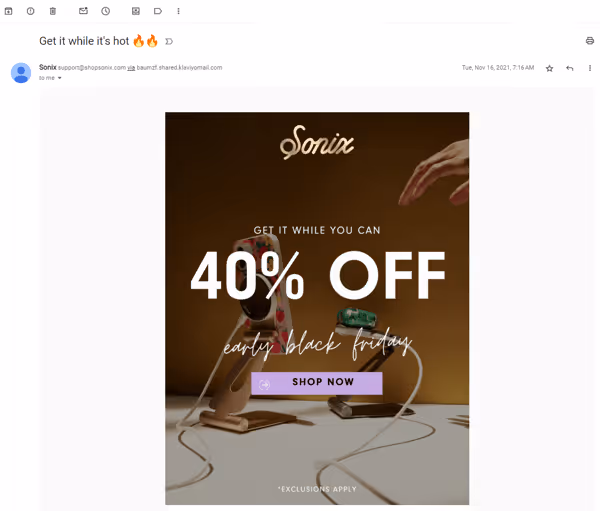Viewport: 600px width, 511px height.
Task: Print the email with the printer icon
Action: (590, 41)
